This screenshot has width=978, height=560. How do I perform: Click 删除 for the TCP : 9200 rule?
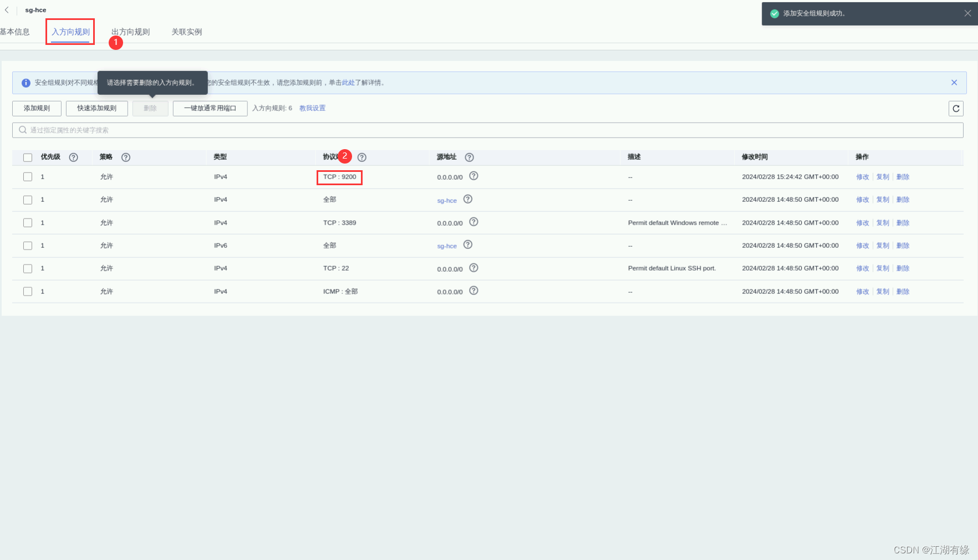[903, 177]
